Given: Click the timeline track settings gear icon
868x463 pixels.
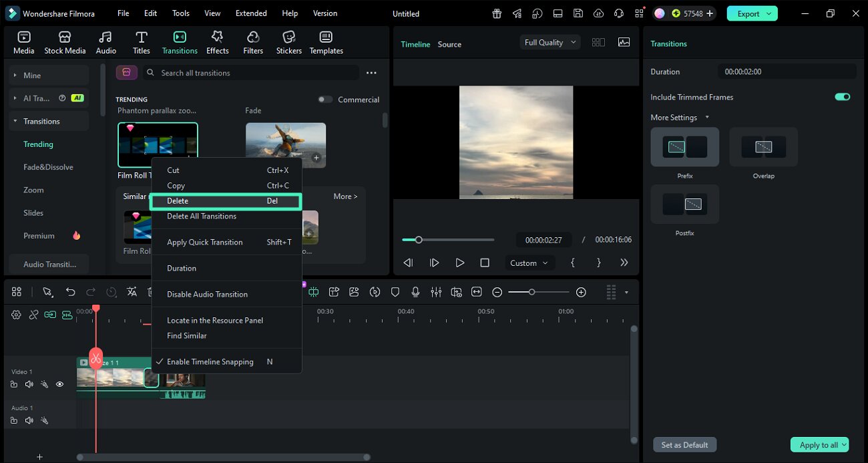Looking at the screenshot, I should [16, 315].
